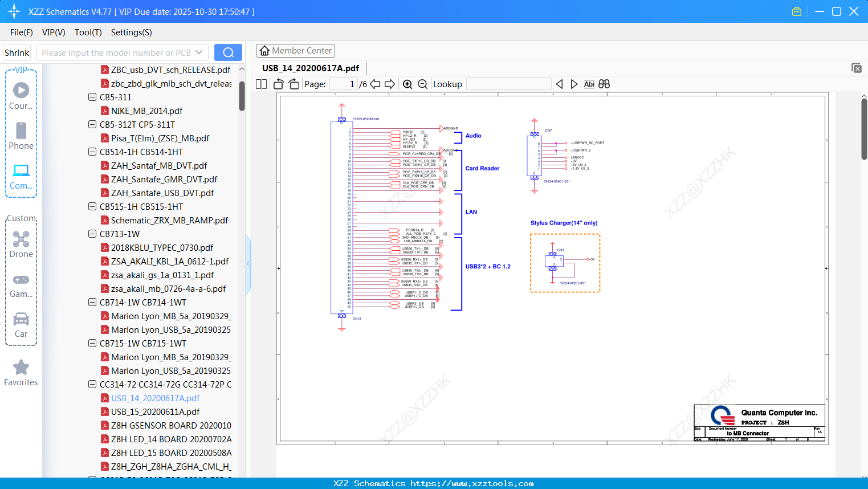868x489 pixels.
Task: Go to the next PDF page
Action: 390,84
